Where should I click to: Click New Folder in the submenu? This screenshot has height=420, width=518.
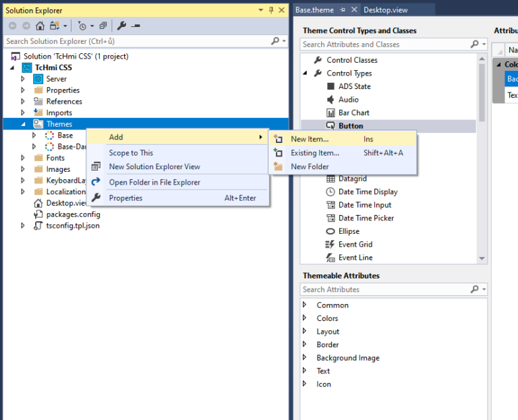click(310, 167)
